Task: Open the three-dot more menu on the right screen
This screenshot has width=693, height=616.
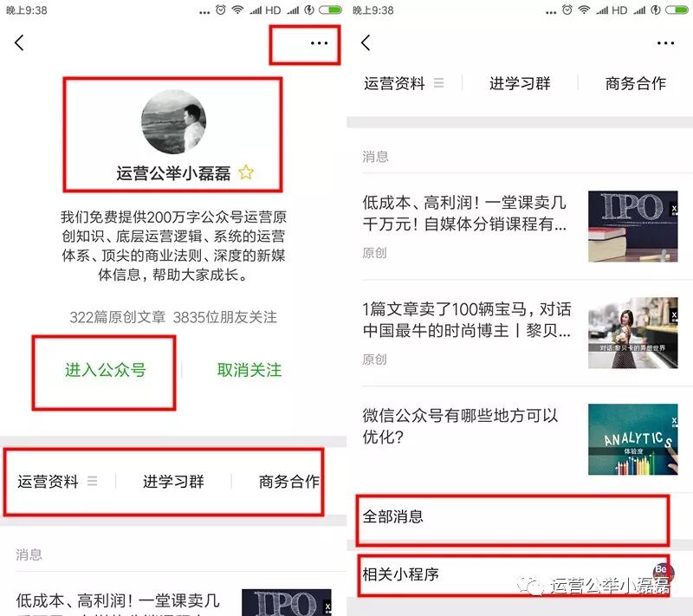Action: tap(664, 43)
